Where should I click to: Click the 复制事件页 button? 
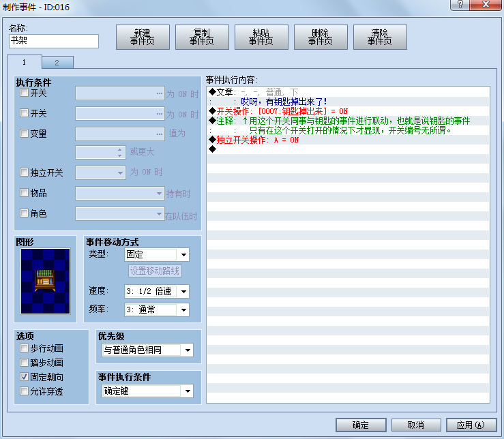pos(202,37)
